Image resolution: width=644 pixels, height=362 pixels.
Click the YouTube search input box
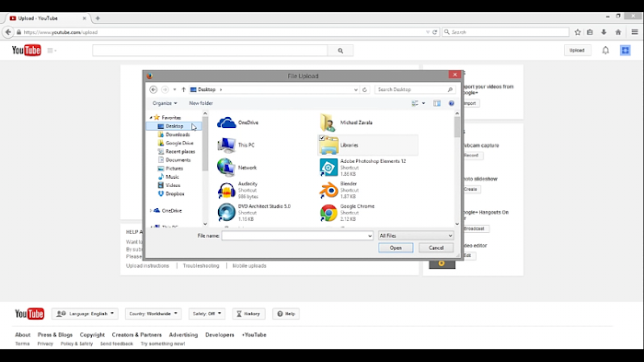pos(210,51)
